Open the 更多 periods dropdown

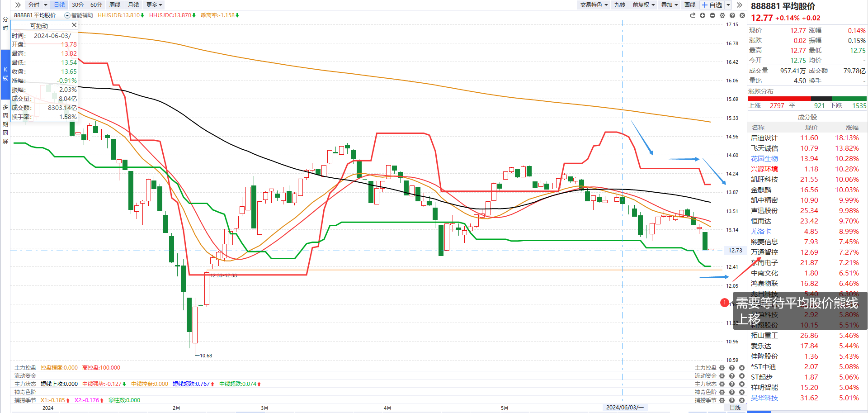click(x=154, y=5)
